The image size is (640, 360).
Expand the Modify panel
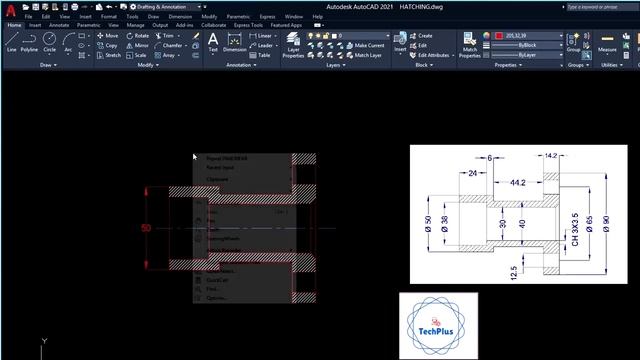click(x=148, y=65)
